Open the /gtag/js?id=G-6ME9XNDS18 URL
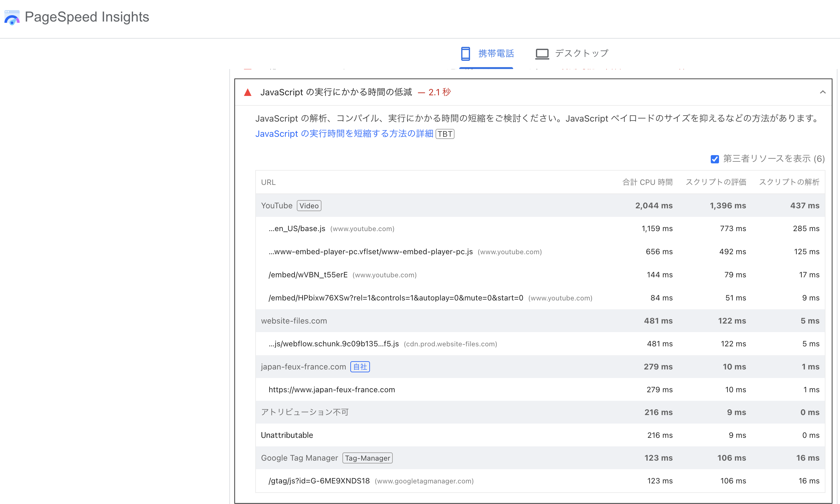Screen dimensions: 840x504 point(319,481)
